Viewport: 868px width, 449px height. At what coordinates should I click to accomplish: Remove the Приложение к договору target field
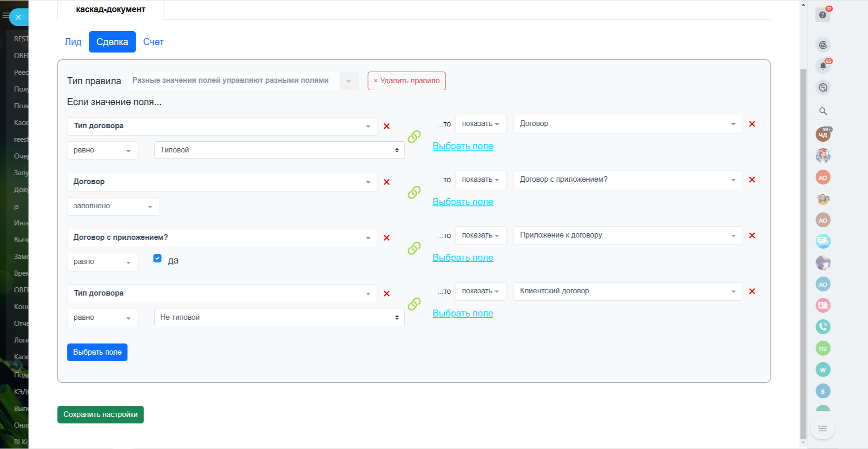coord(752,236)
